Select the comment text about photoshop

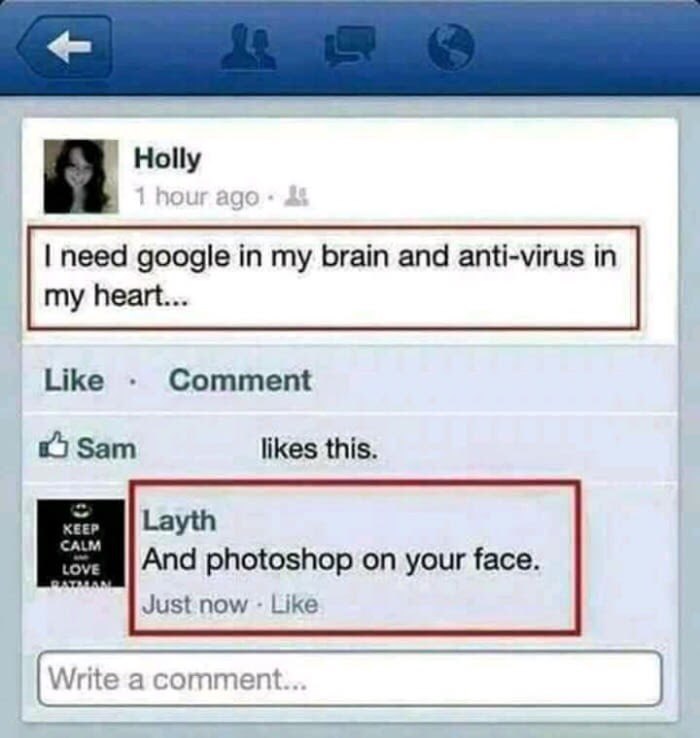(x=341, y=560)
